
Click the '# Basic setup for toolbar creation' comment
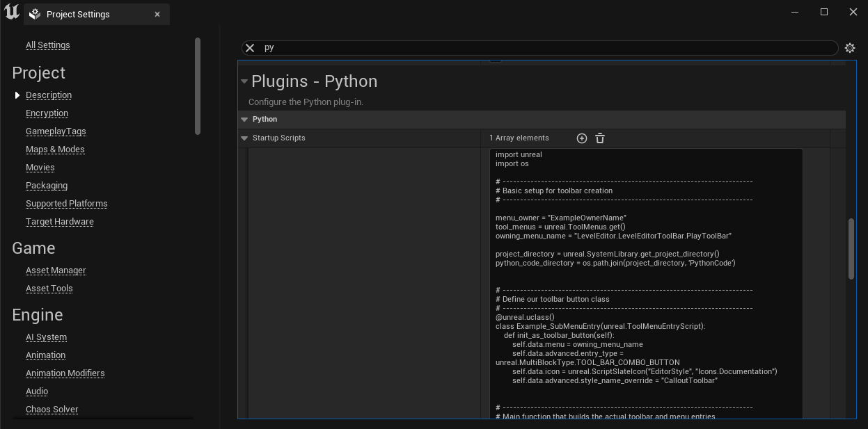point(554,191)
